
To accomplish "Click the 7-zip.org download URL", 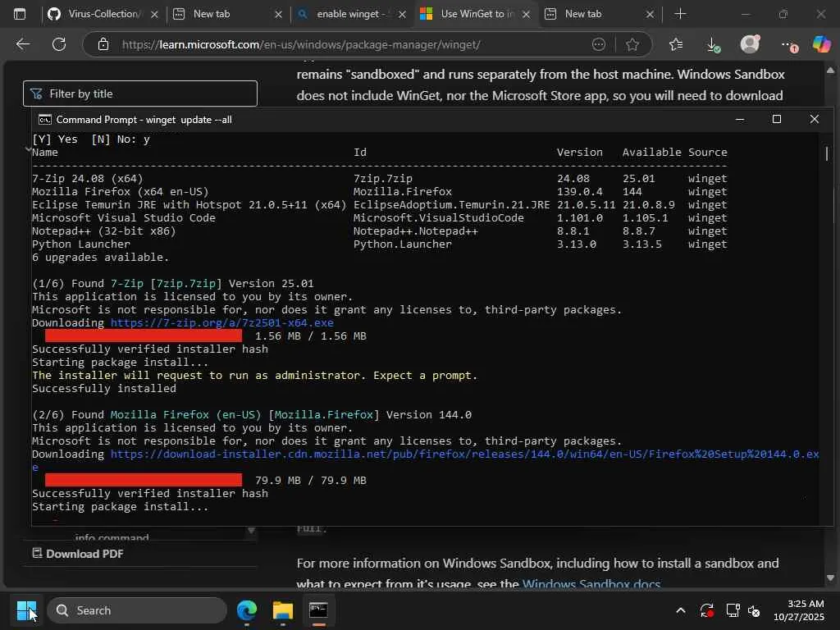I will pos(221,322).
